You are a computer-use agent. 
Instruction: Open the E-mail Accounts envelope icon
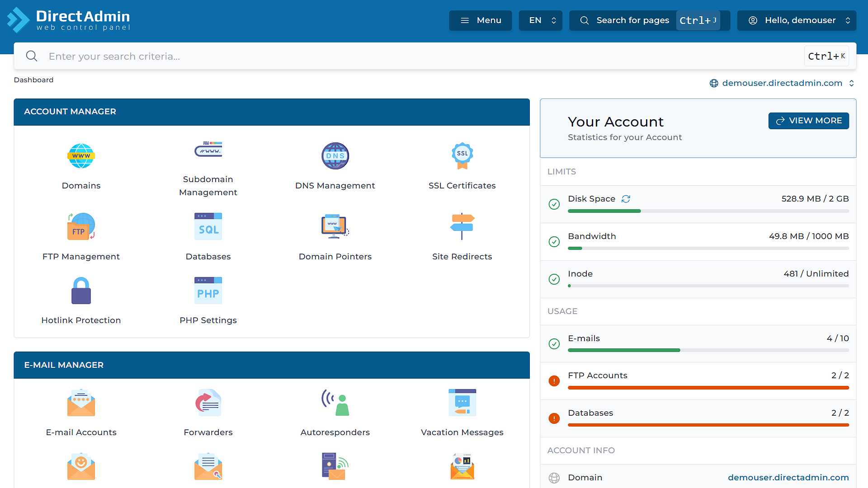pyautogui.click(x=81, y=403)
